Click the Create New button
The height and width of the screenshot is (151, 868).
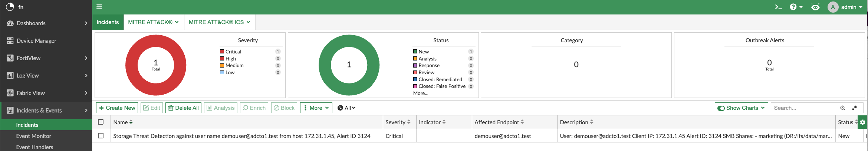[x=117, y=108]
